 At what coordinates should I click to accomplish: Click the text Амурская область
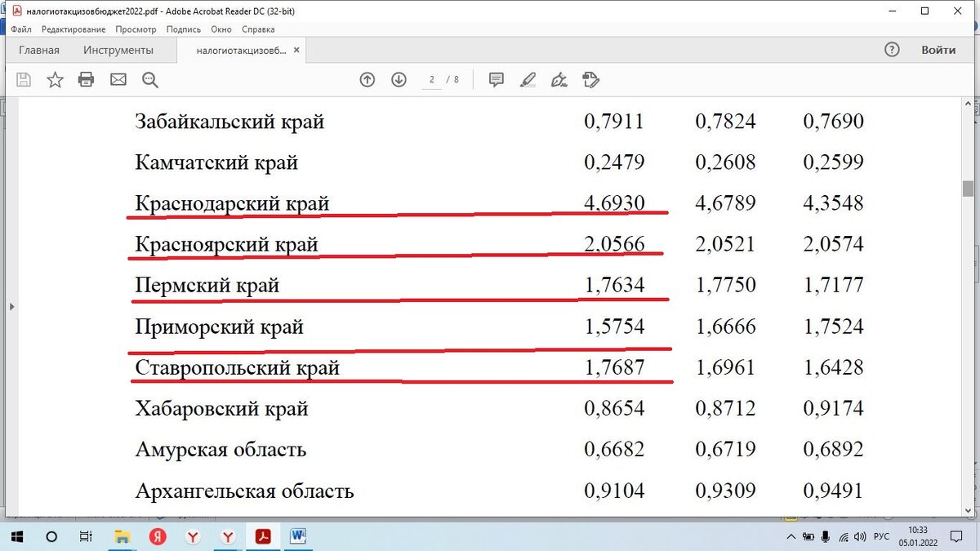tap(220, 450)
